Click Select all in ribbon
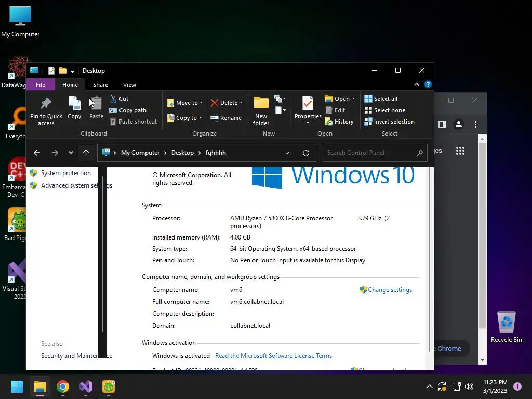 coord(381,99)
